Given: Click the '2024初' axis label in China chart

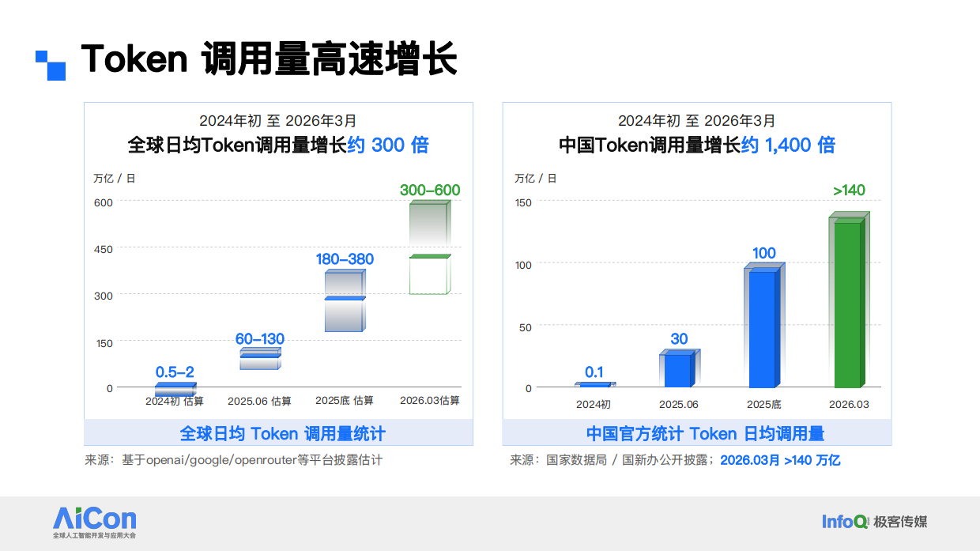Looking at the screenshot, I should click(594, 404).
